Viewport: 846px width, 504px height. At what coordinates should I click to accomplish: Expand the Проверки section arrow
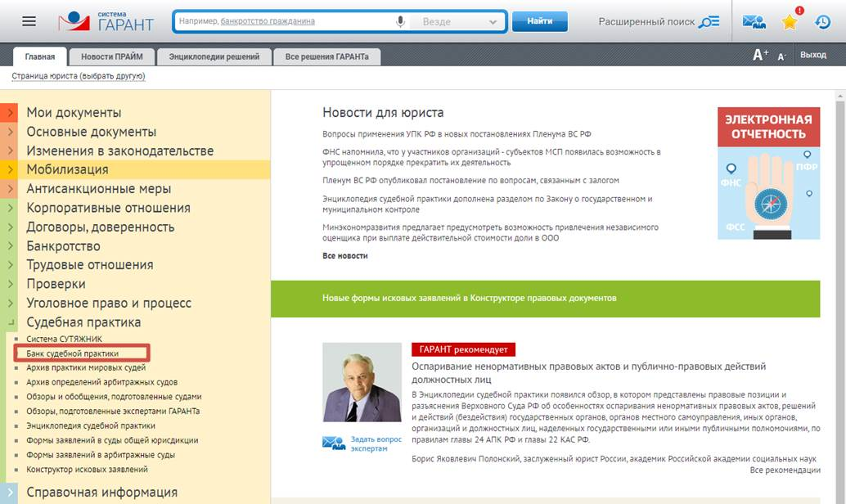9,283
